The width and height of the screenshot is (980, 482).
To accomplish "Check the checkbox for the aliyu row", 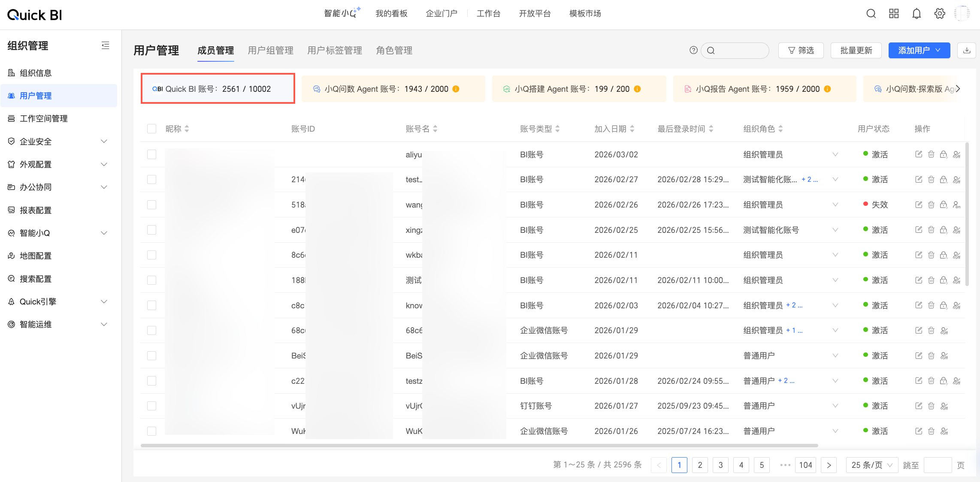I will click(x=151, y=154).
